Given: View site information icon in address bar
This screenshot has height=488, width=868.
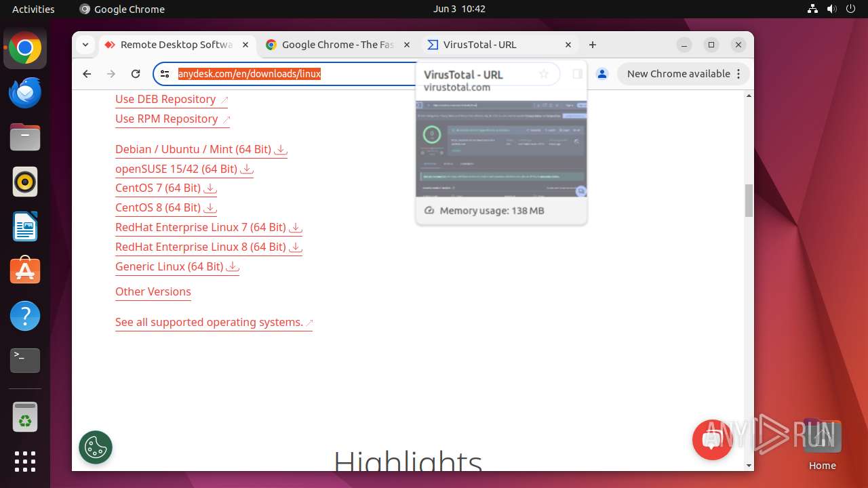Looking at the screenshot, I should (165, 74).
